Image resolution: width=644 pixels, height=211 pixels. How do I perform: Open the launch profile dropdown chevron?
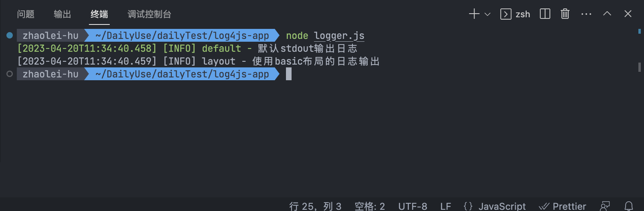pyautogui.click(x=487, y=14)
